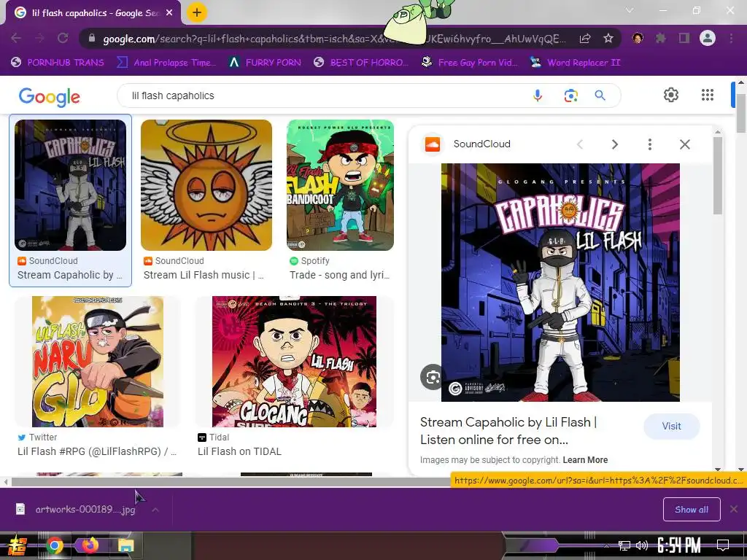Switch to the 'lil flash capaholics' tab

click(93, 13)
